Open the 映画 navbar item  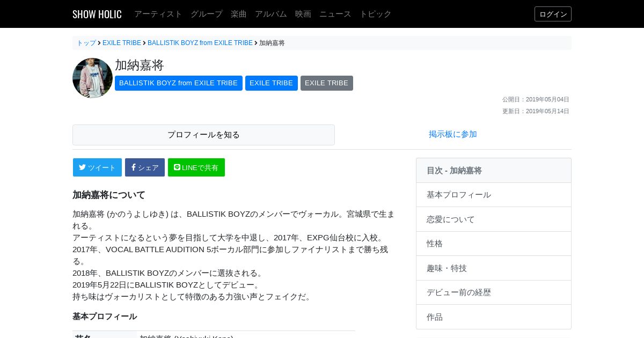pos(303,14)
